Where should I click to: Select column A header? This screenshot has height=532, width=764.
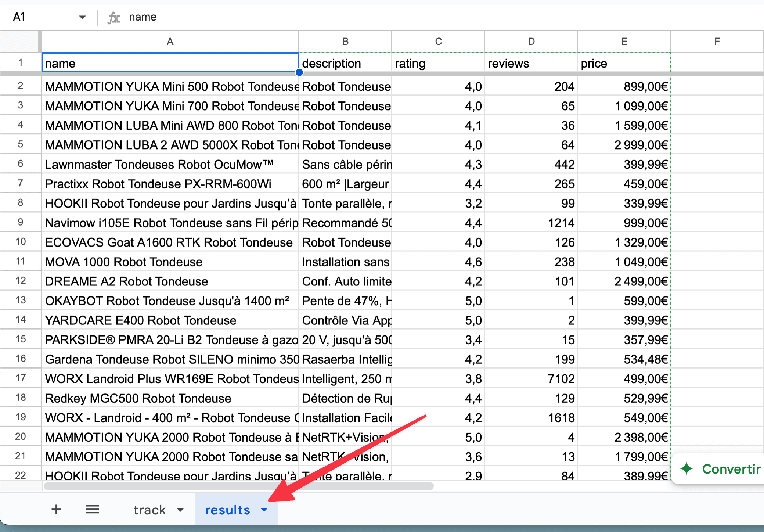(x=170, y=42)
